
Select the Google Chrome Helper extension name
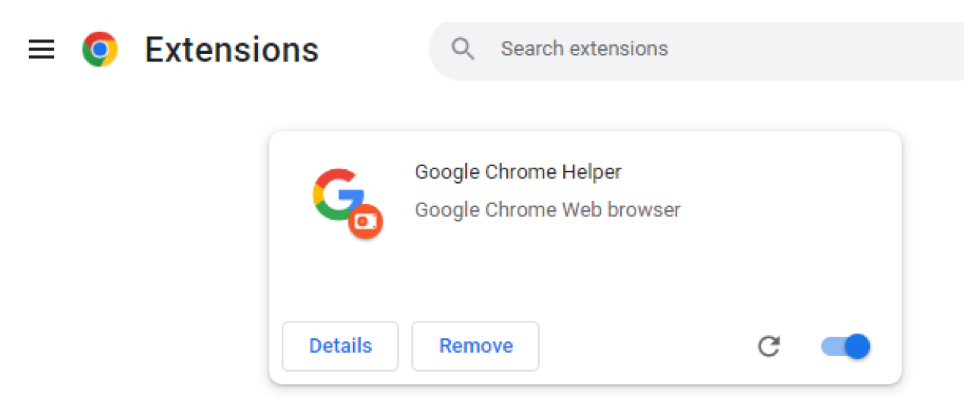coord(518,172)
